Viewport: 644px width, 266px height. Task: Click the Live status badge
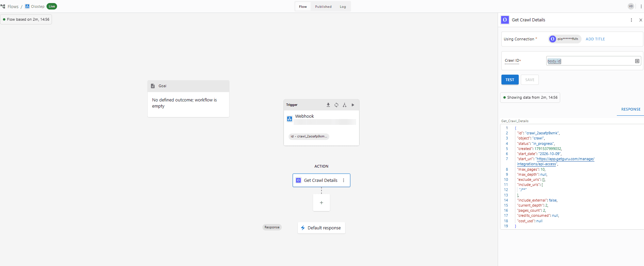click(x=52, y=6)
